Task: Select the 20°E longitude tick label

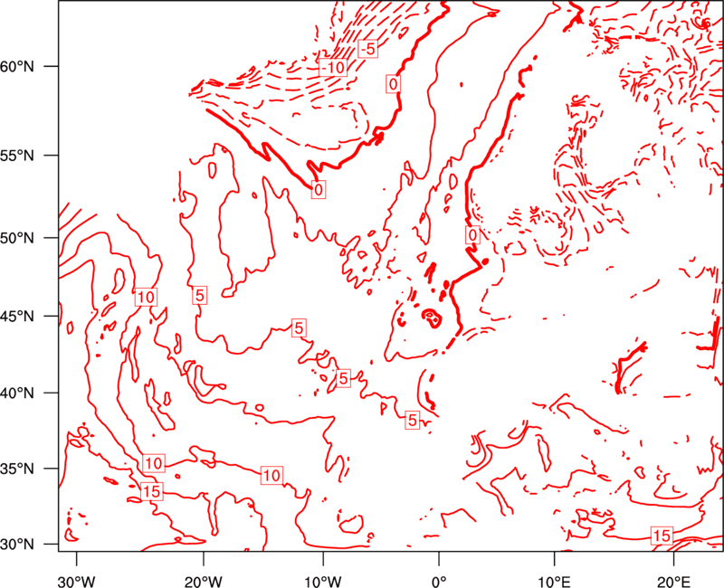Action: coord(673,582)
